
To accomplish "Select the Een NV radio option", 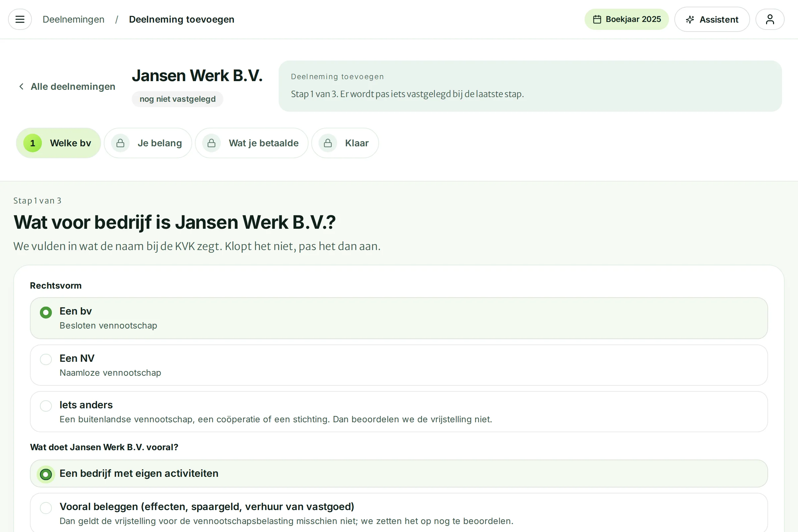I will tap(399, 365).
